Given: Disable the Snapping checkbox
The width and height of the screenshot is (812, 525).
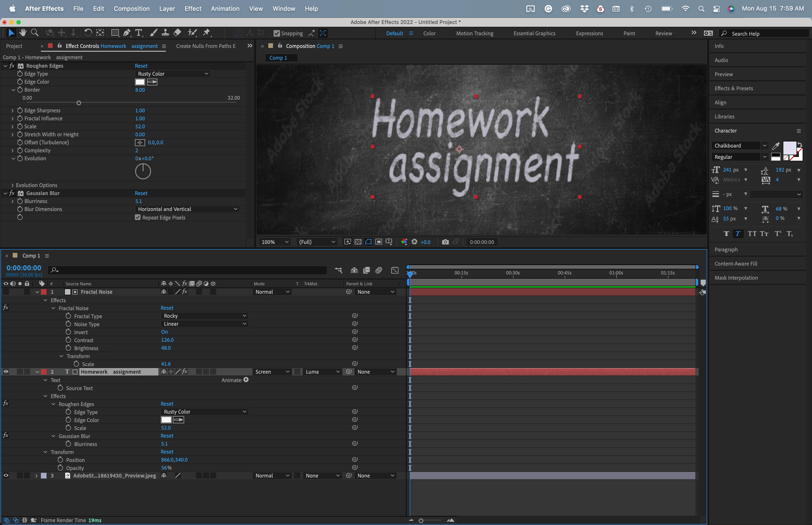Looking at the screenshot, I should [277, 33].
